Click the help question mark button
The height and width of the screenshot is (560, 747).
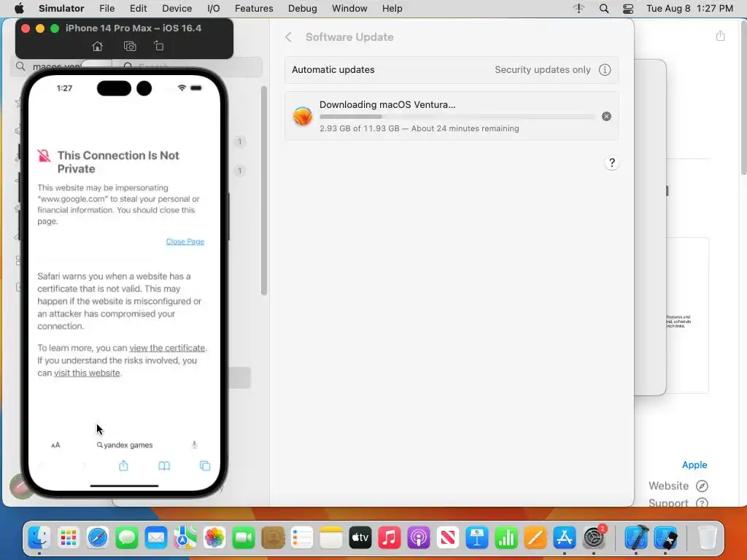tap(612, 163)
